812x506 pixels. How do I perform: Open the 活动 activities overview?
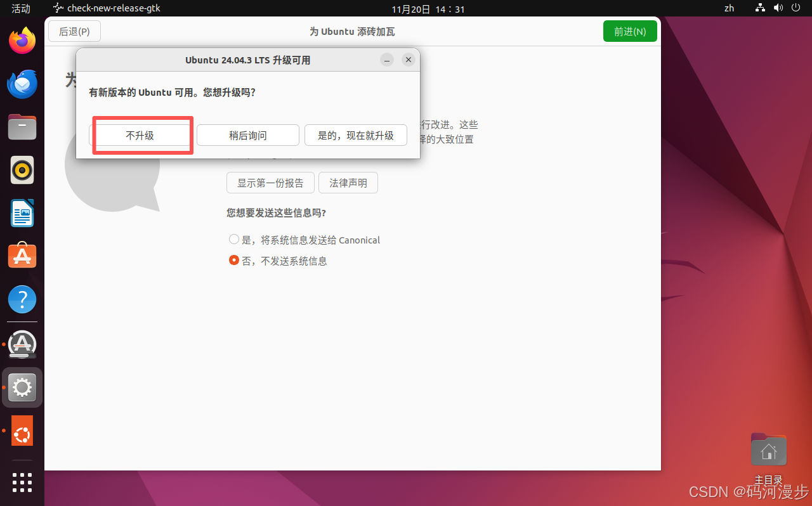(21, 8)
